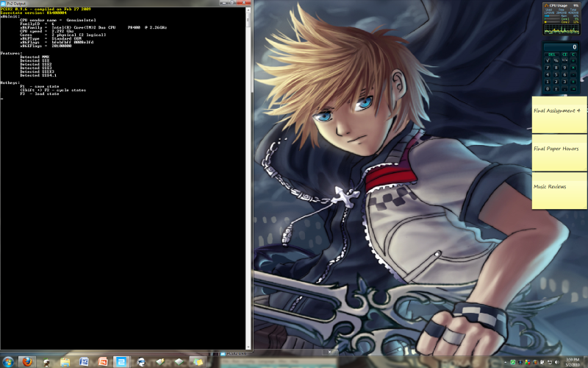Click the scroll-down arrow in Ps2 Output
The width and height of the screenshot is (588, 368).
248,347
